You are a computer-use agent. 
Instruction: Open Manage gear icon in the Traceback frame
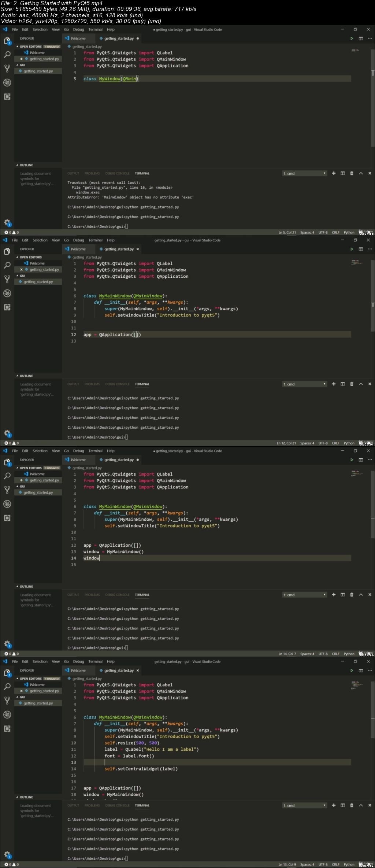7,222
